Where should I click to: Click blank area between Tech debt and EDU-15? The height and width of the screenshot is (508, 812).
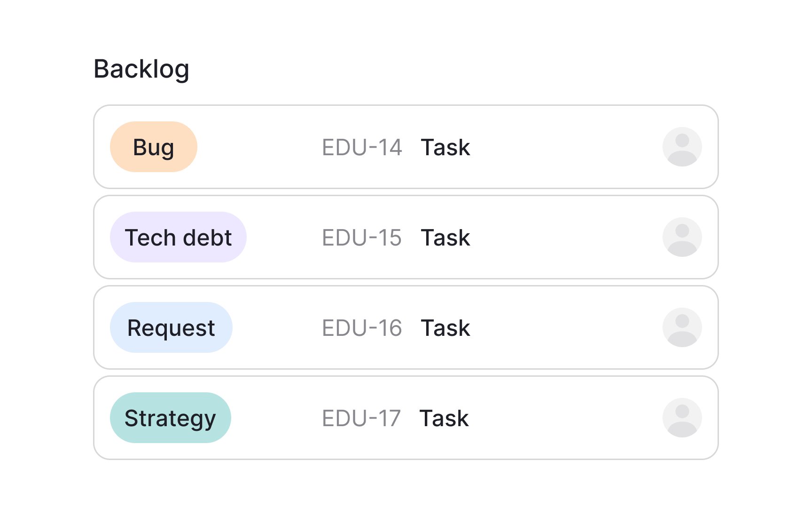pos(284,237)
